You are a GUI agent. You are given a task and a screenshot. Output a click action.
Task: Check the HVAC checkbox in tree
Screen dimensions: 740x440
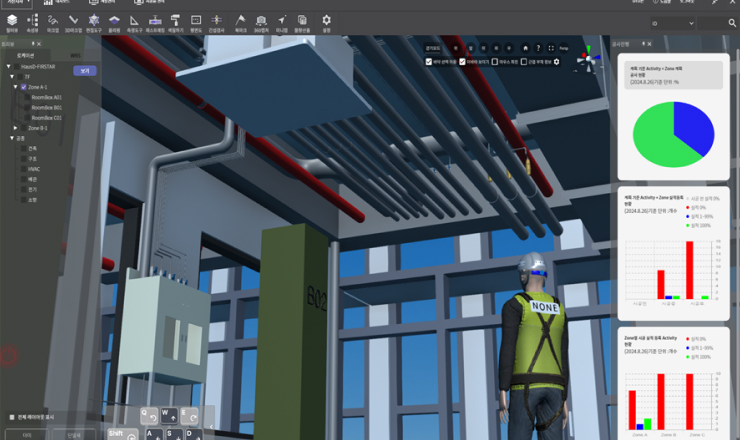point(22,168)
